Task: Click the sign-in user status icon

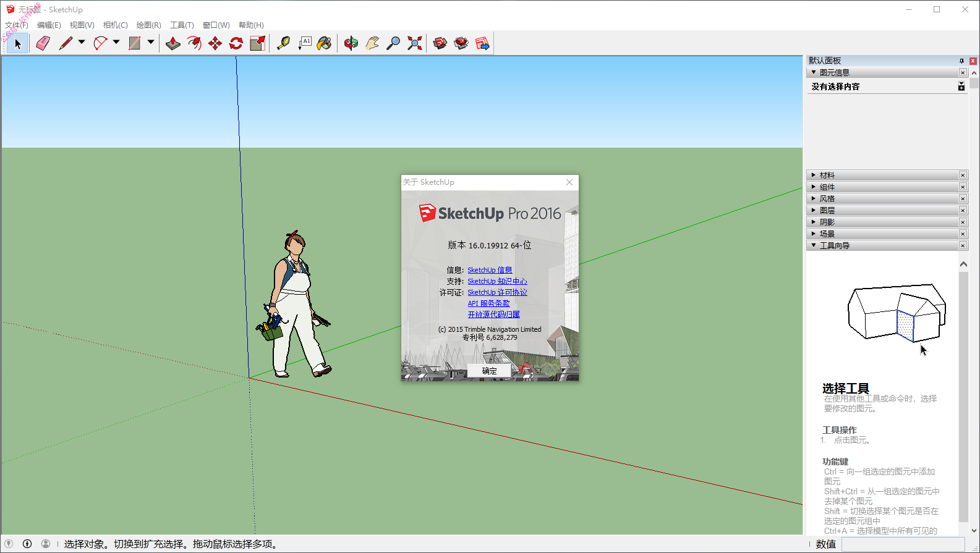Action: (x=46, y=544)
